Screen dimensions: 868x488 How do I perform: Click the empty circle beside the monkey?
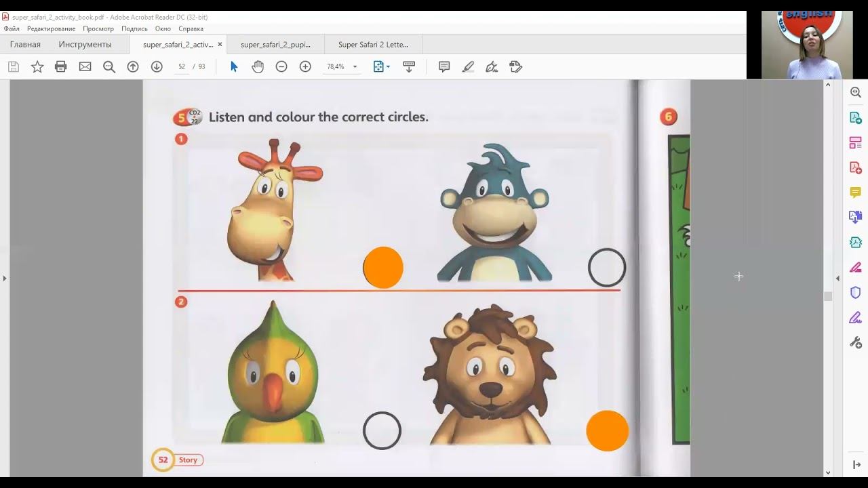point(607,268)
